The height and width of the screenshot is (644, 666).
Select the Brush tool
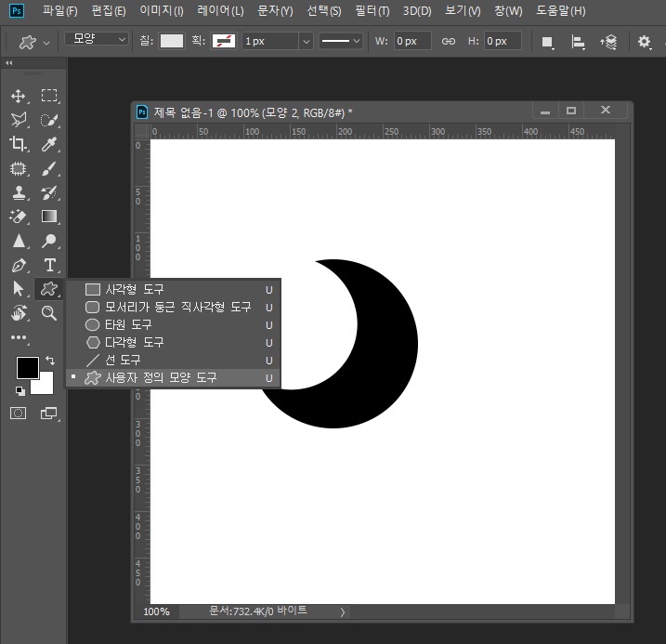tap(49, 168)
